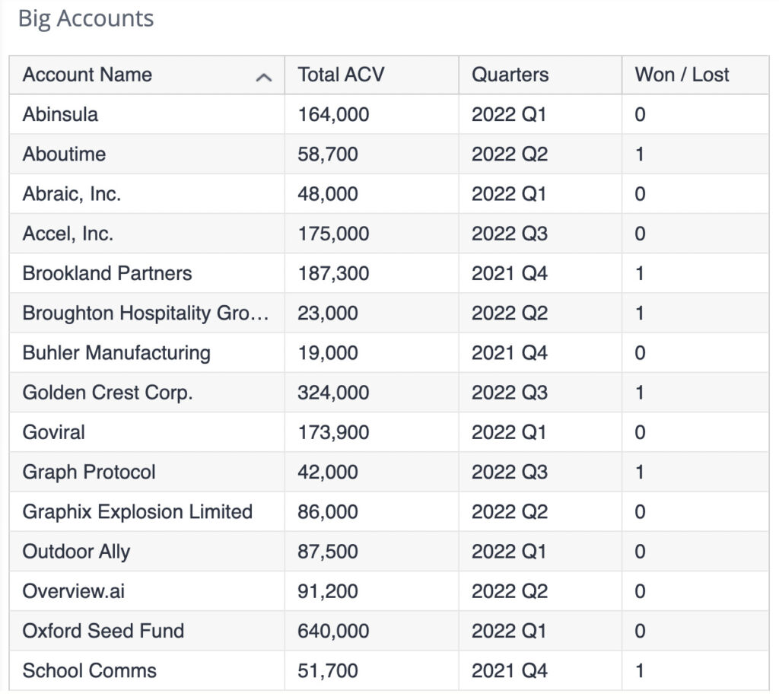The height and width of the screenshot is (700, 779).
Task: Select the Broughton Hospitality Gro… cell
Action: [145, 313]
